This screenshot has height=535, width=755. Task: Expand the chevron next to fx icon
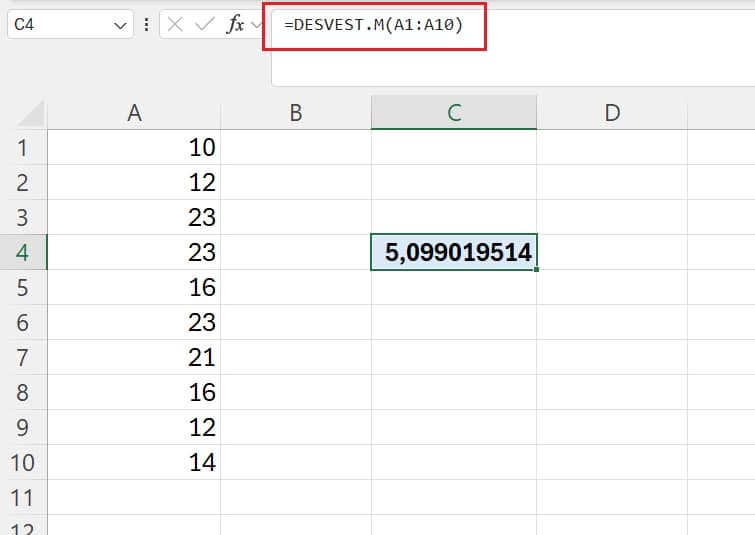tap(256, 24)
